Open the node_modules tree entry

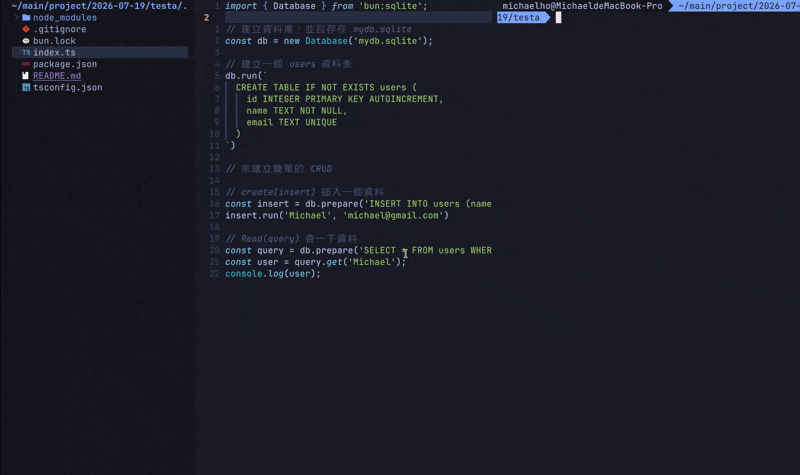(x=65, y=17)
